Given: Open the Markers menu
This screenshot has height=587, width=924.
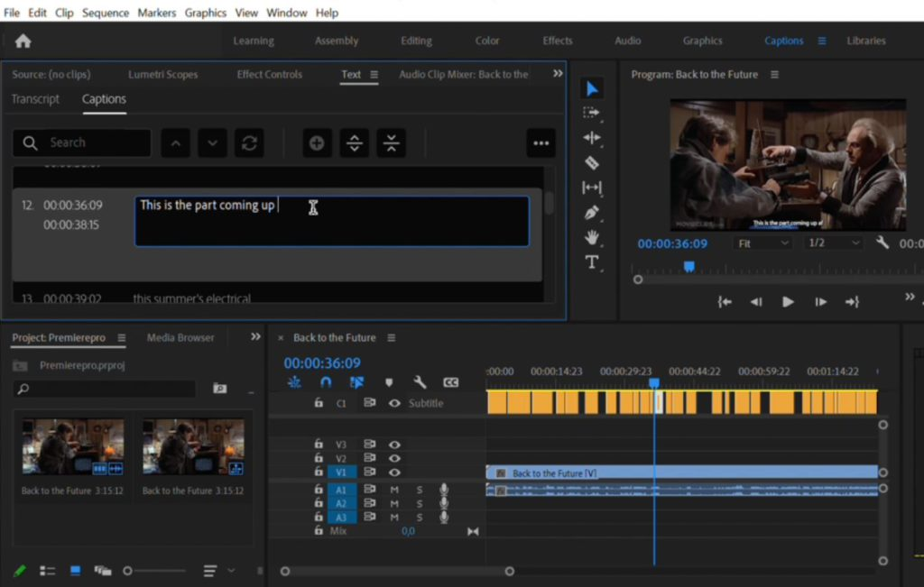Looking at the screenshot, I should click(x=156, y=13).
